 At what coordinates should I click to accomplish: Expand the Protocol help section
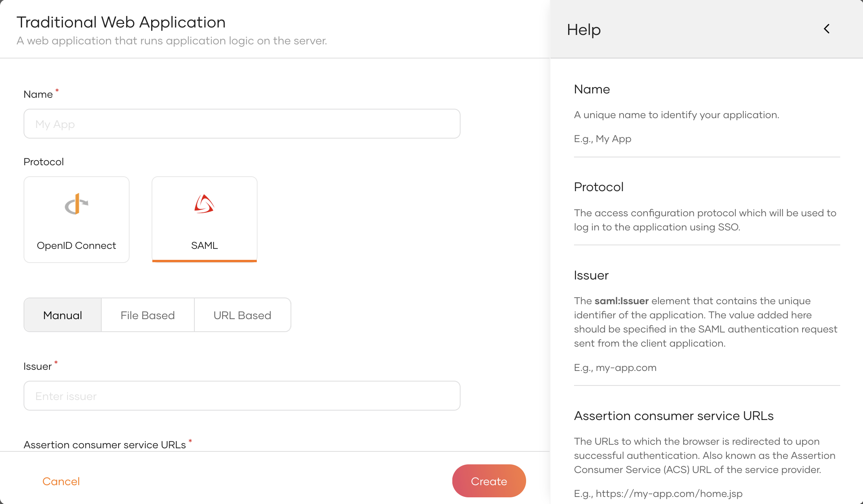[599, 186]
